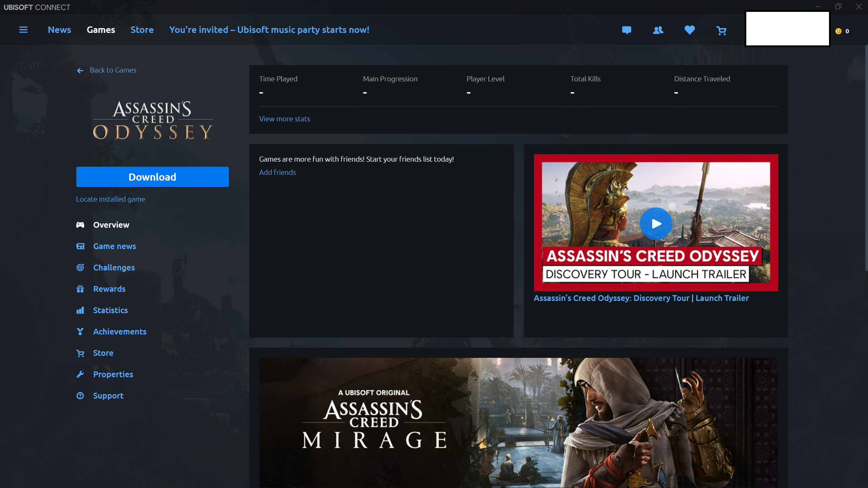The height and width of the screenshot is (488, 868).
Task: Expand View more stats section
Action: [x=285, y=119]
